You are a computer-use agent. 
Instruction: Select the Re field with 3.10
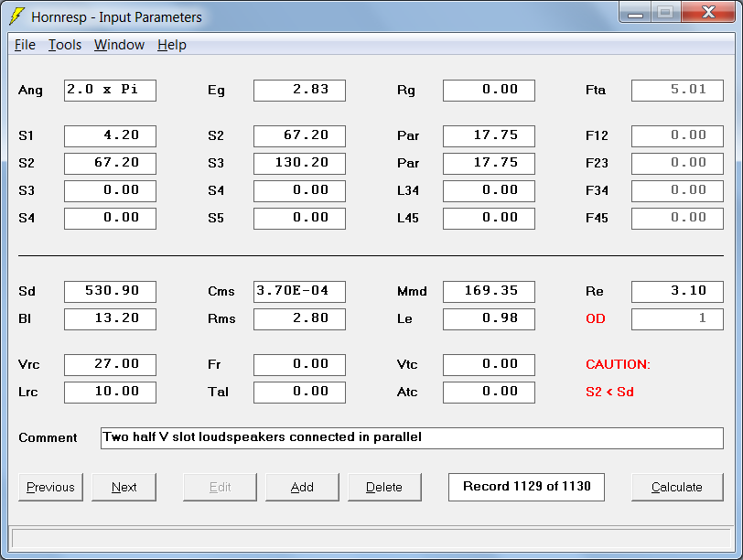(x=678, y=291)
